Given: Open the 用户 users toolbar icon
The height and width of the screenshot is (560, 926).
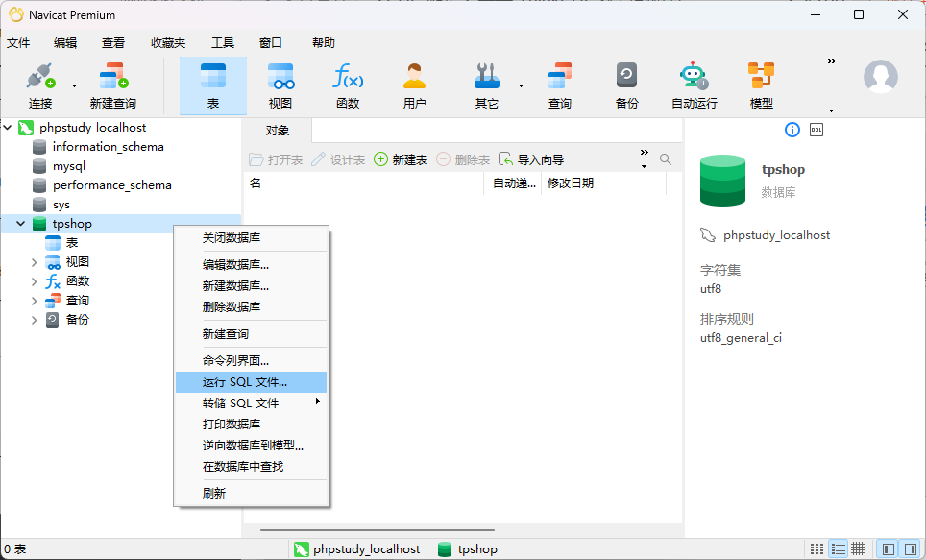Looking at the screenshot, I should click(x=415, y=85).
